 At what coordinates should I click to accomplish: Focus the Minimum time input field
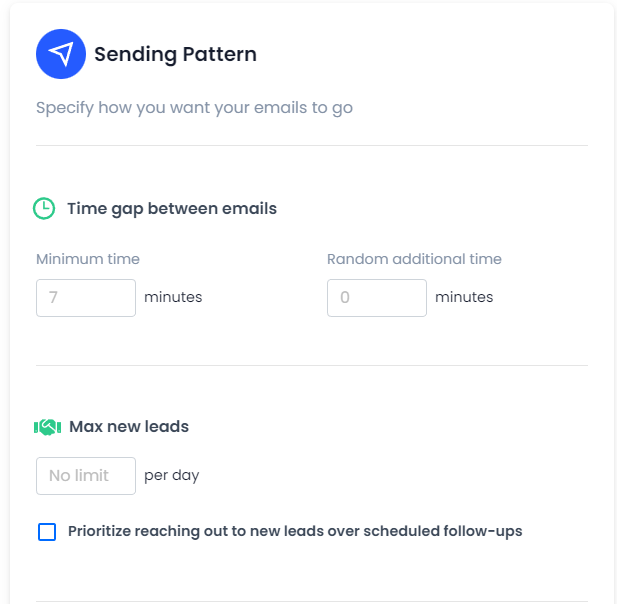pyautogui.click(x=86, y=298)
